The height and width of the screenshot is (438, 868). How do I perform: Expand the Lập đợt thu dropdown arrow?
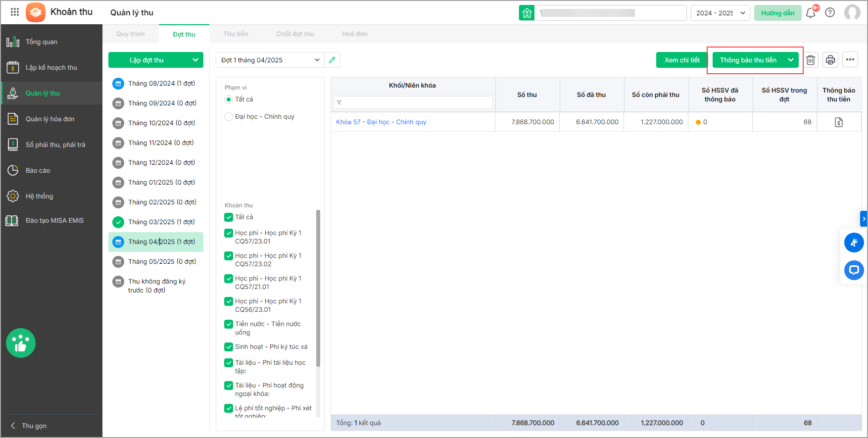tap(195, 60)
